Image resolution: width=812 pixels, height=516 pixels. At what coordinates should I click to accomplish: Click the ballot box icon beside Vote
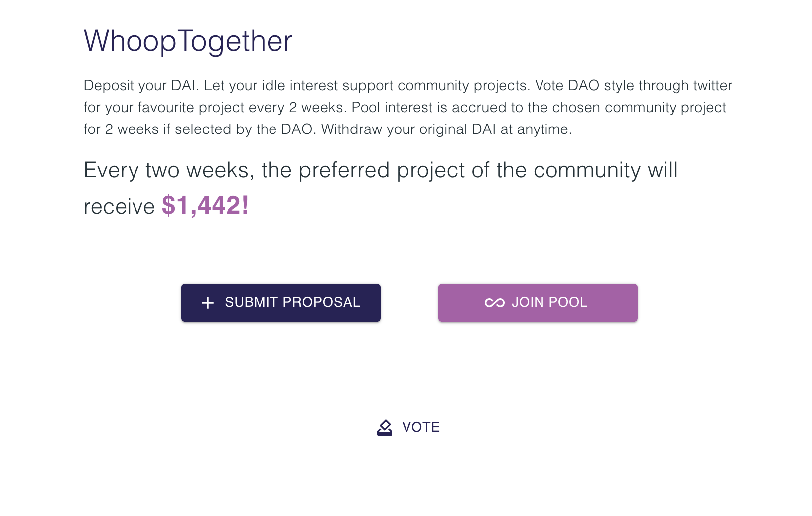tap(385, 427)
